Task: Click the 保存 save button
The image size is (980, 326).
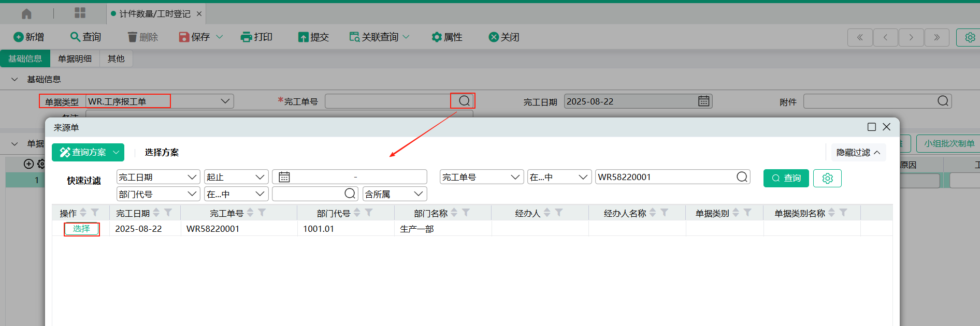Action: click(x=195, y=37)
